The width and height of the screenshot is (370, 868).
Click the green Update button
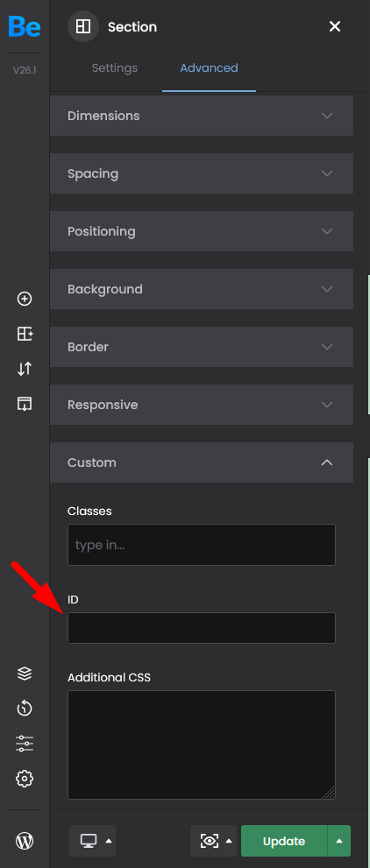tap(284, 841)
